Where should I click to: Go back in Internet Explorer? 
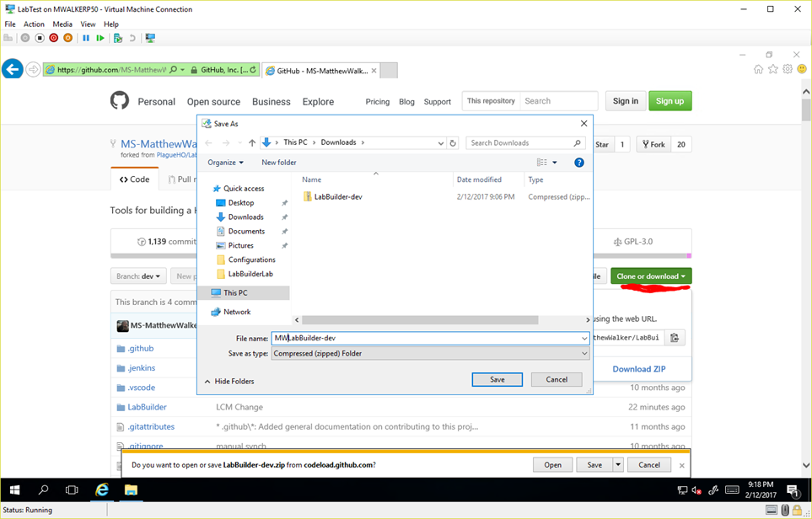(x=13, y=69)
